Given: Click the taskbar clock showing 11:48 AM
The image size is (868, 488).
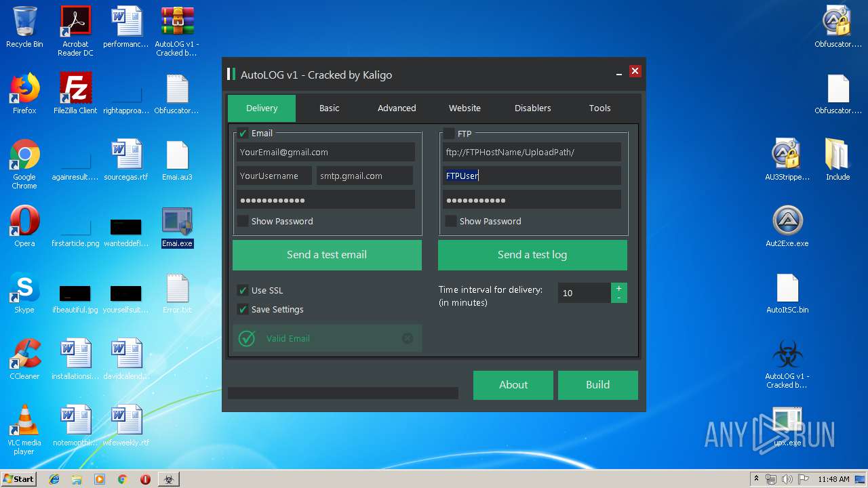Looking at the screenshot, I should pos(833,479).
